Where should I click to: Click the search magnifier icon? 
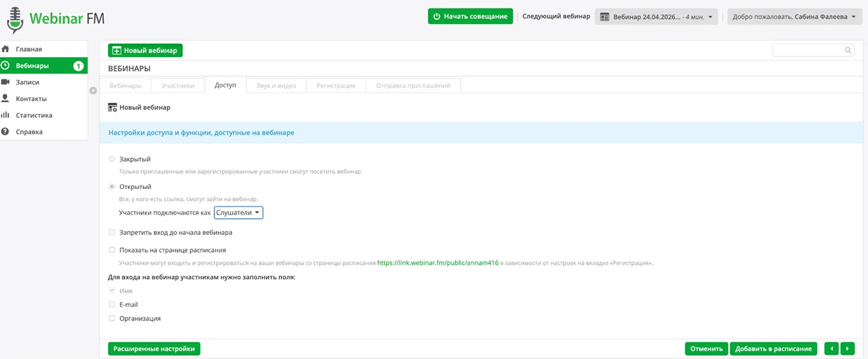tap(848, 50)
